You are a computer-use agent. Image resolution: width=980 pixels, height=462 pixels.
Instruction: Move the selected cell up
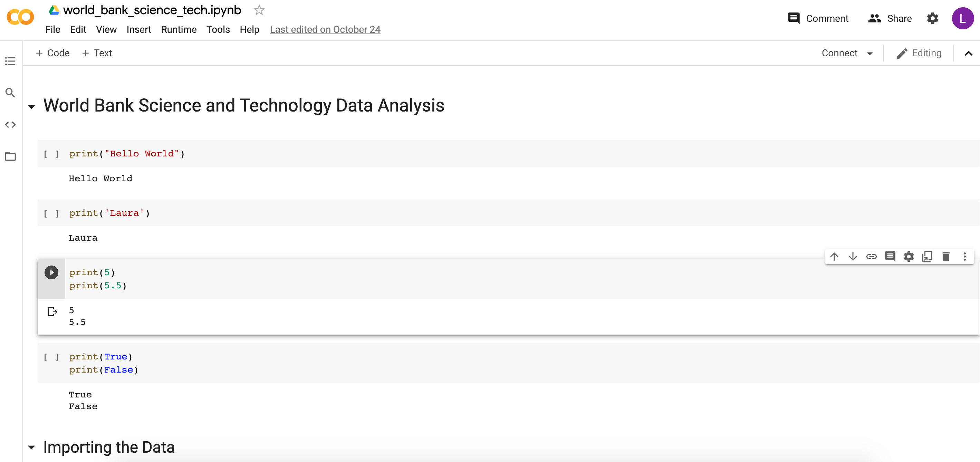[834, 257]
